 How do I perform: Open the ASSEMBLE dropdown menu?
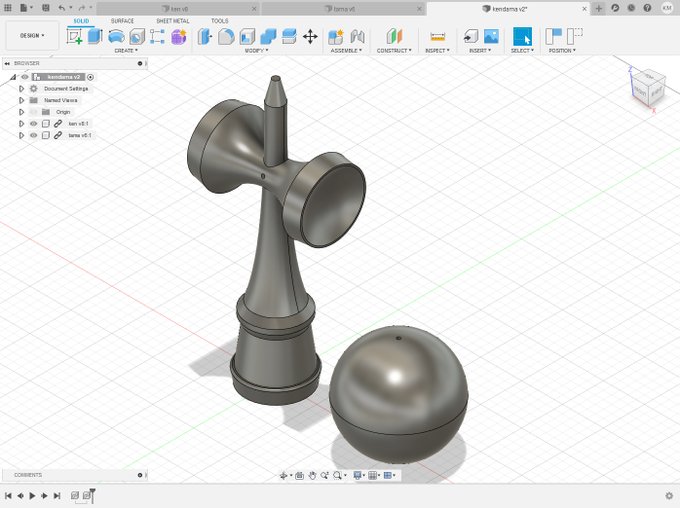(346, 51)
